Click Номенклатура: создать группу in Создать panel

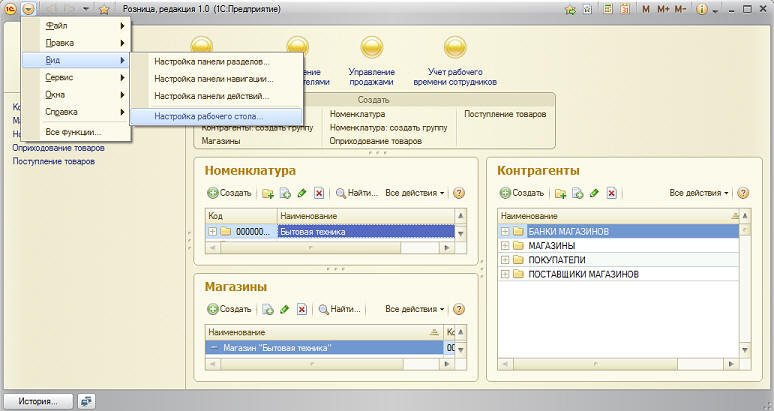tap(388, 127)
